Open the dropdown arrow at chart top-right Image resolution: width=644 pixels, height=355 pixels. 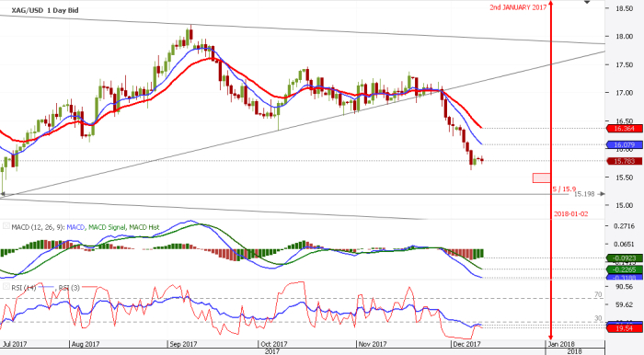(587, 3)
